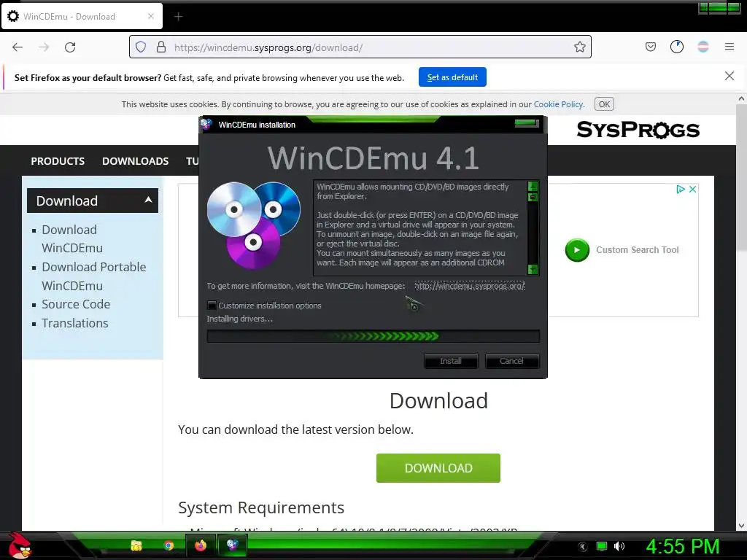
Task: Reload the page with refresh icon
Action: pyautogui.click(x=70, y=47)
